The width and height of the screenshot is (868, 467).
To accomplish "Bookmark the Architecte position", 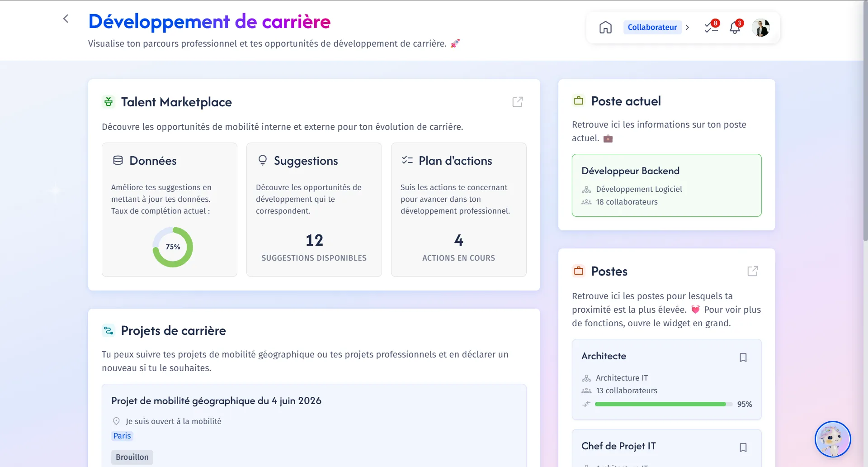I will click(743, 357).
